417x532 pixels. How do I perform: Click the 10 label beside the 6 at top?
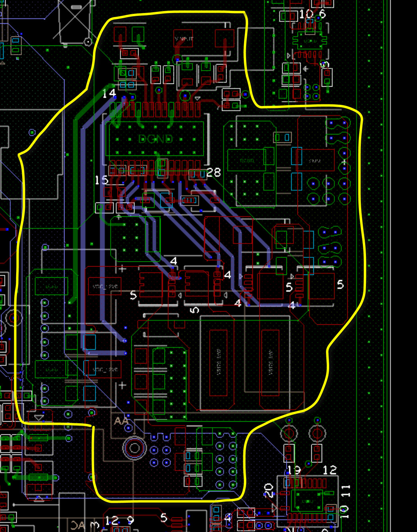coord(306,14)
